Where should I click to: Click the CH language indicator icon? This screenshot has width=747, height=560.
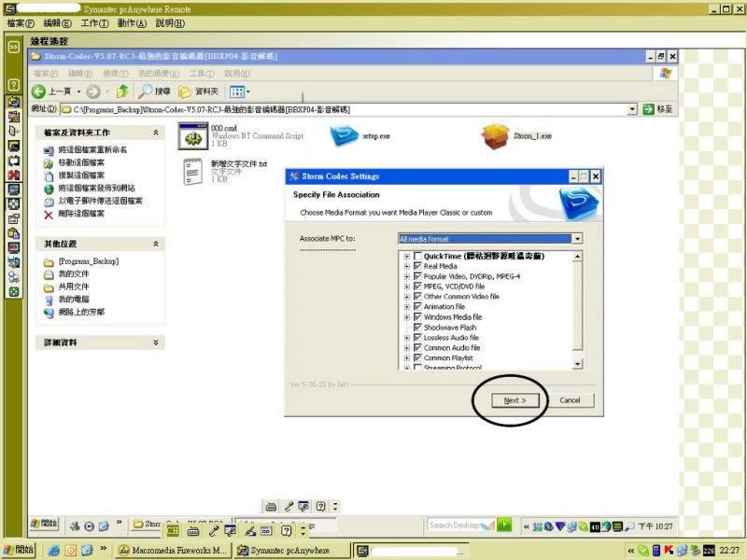(173, 530)
